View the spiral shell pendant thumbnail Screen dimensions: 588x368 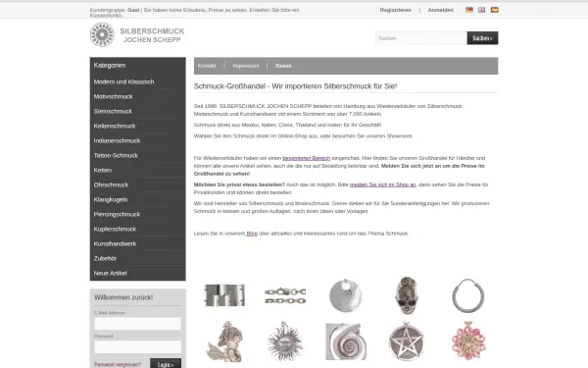pos(346,342)
